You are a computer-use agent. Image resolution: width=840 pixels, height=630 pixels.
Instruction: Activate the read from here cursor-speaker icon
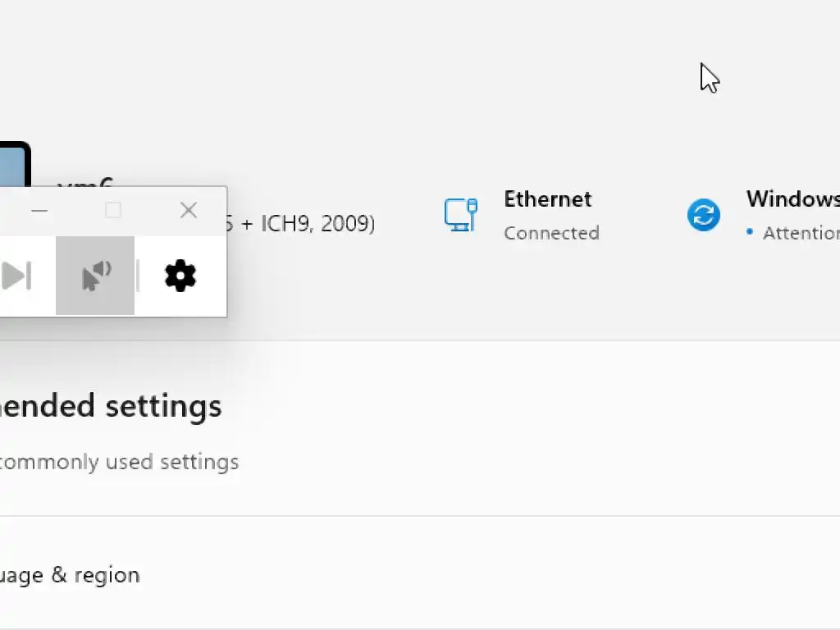(x=95, y=276)
